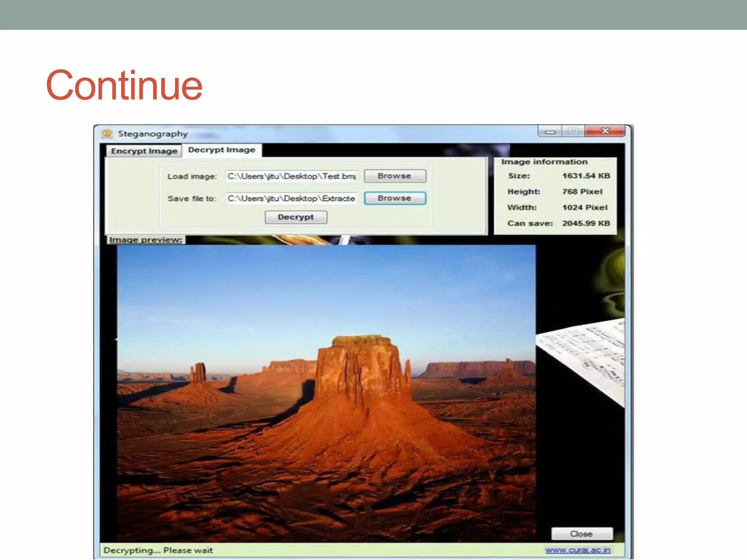
Task: Open the www.curaj.ac.in link
Action: point(578,550)
